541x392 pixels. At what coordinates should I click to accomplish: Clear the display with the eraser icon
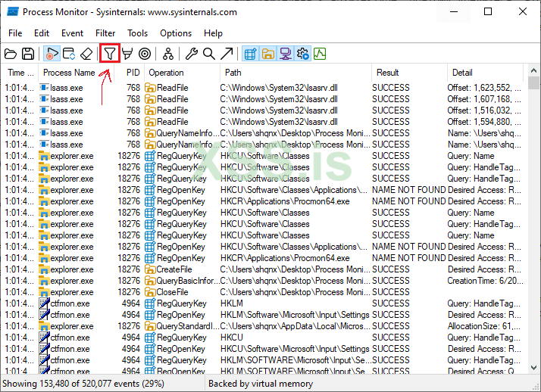(x=86, y=54)
